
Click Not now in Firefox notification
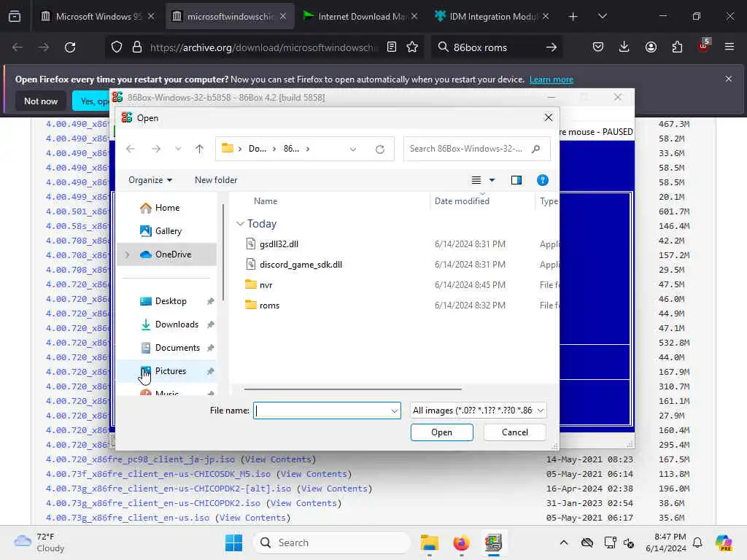(x=41, y=101)
